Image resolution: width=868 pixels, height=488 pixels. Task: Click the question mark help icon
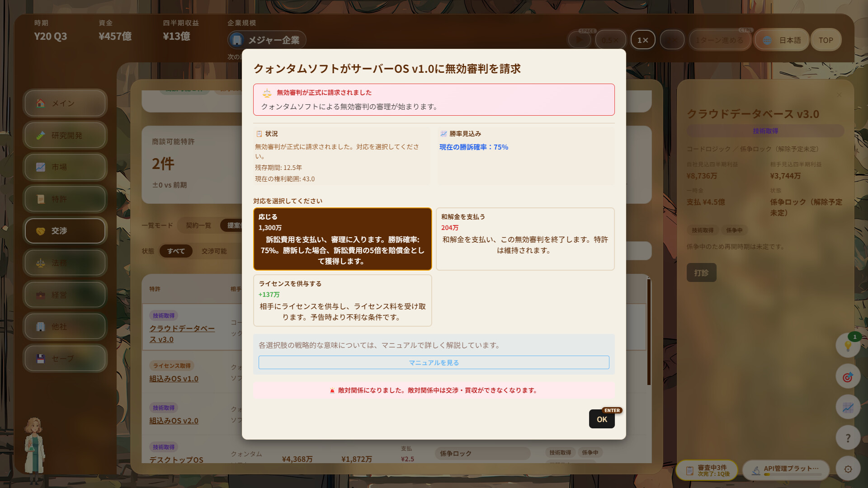click(x=848, y=437)
